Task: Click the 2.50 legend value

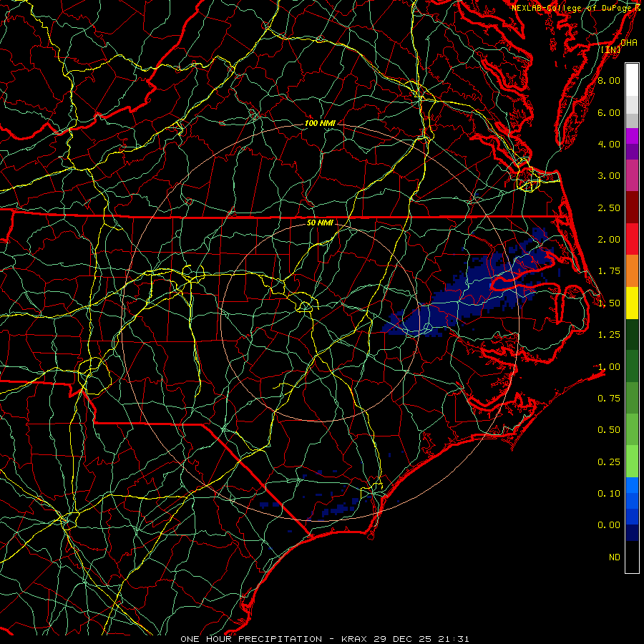Action: 609,208
